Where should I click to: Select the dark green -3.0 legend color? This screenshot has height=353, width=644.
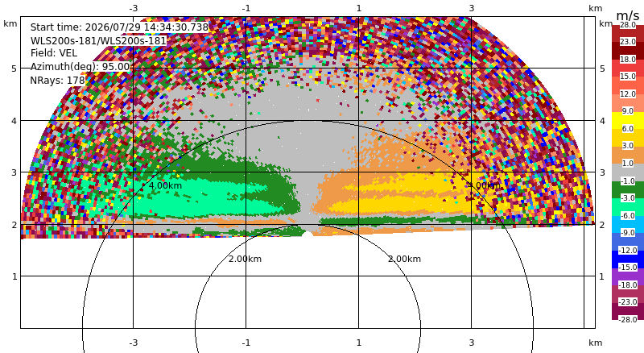pyautogui.click(x=628, y=189)
